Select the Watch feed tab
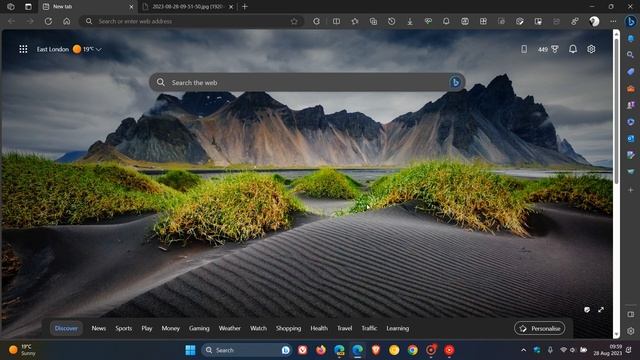The image size is (640, 360). [x=258, y=328]
